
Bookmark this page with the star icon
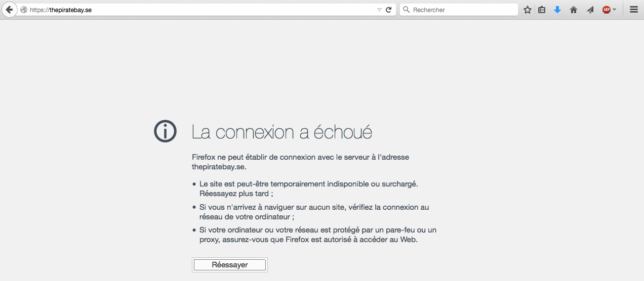(x=528, y=10)
